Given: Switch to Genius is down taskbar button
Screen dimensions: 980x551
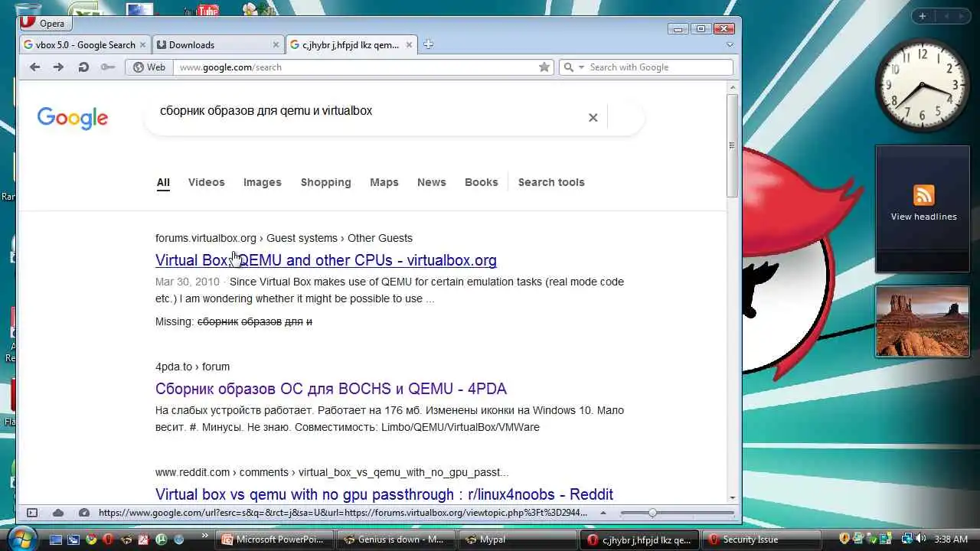Looking at the screenshot, I should click(397, 540).
